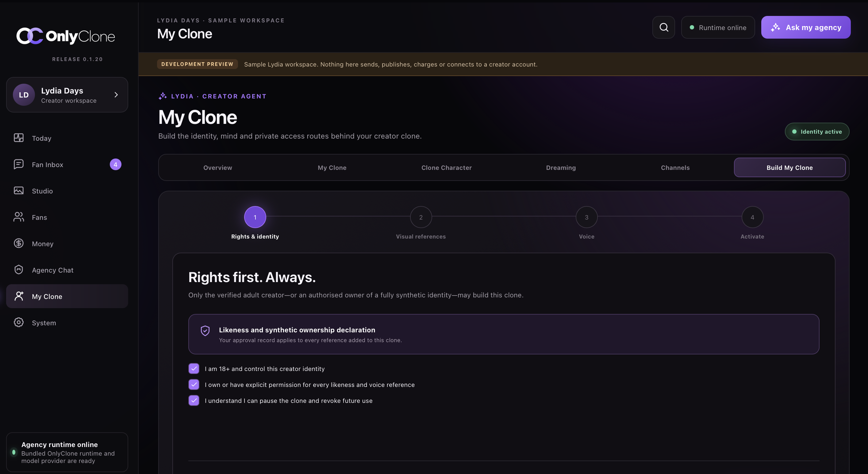The image size is (868, 474).
Task: Open the Studio label in sidebar
Action: (42, 191)
